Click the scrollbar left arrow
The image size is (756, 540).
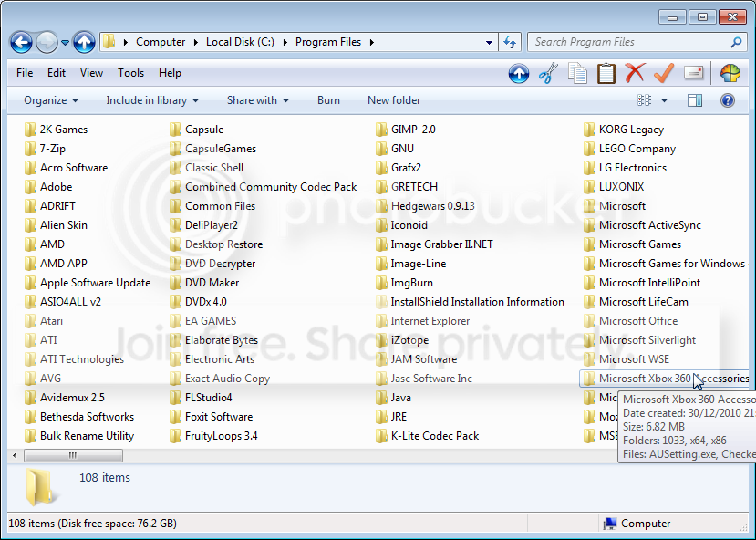click(15, 456)
